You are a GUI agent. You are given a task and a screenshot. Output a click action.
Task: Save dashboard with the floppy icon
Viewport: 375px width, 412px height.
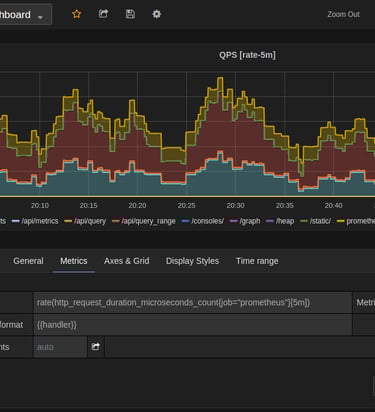point(130,14)
